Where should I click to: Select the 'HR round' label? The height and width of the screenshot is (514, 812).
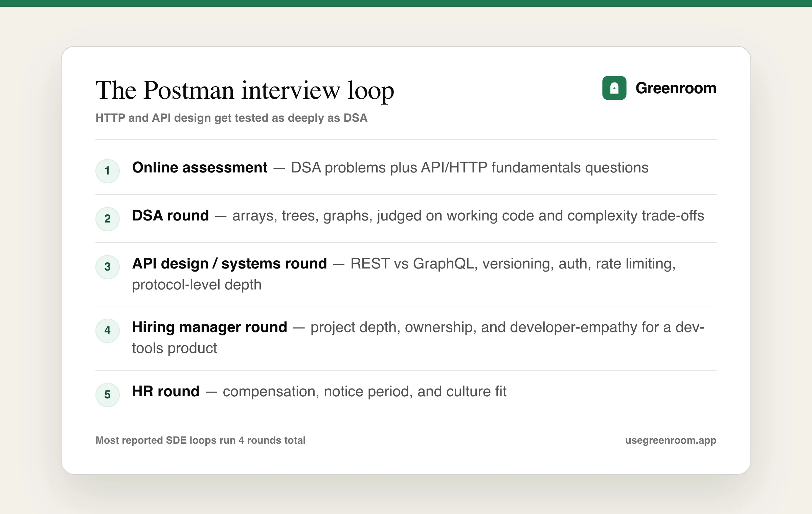click(x=166, y=392)
